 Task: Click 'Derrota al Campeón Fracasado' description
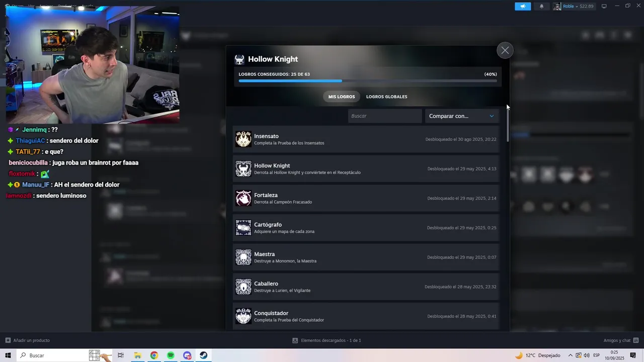(283, 202)
